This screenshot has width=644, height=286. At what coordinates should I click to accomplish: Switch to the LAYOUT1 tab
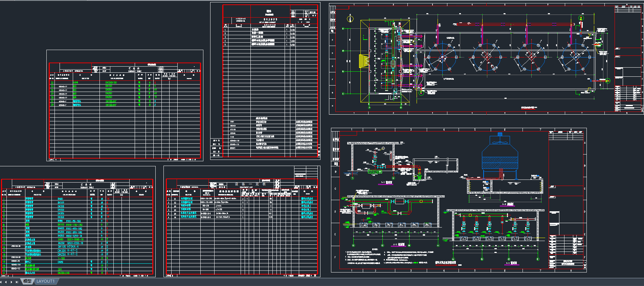click(45, 281)
